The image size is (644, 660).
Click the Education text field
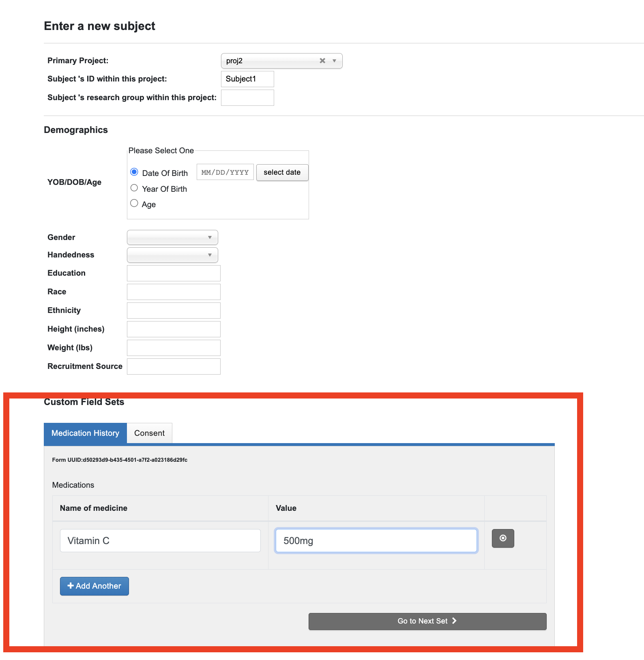click(174, 273)
